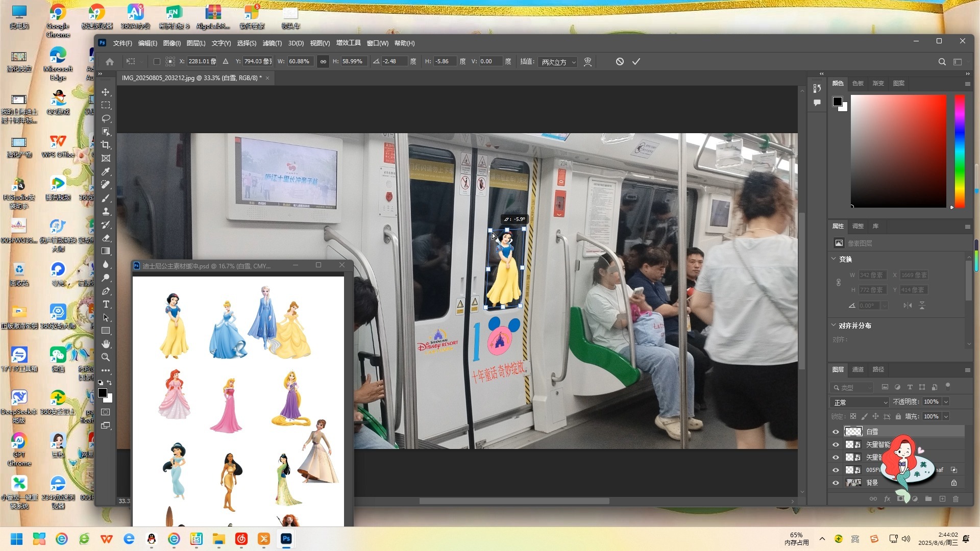
Task: Open fill 填充 dropdown arrow
Action: [x=946, y=416]
